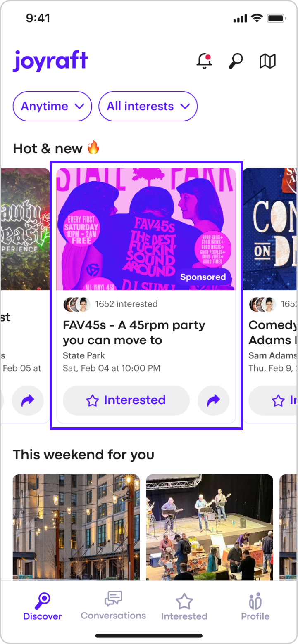Open FAV45s 45rpm party event title
The height and width of the screenshot is (644, 298).
click(x=134, y=333)
